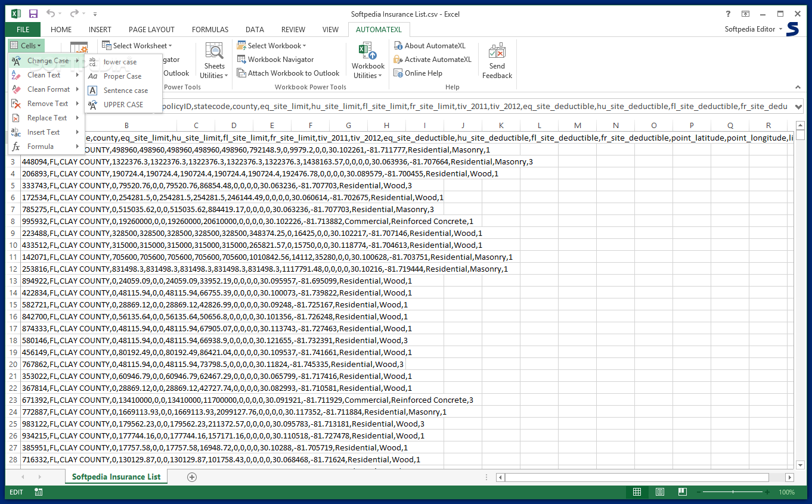This screenshot has height=504, width=812.
Task: Click About AutomateXL
Action: point(429,45)
